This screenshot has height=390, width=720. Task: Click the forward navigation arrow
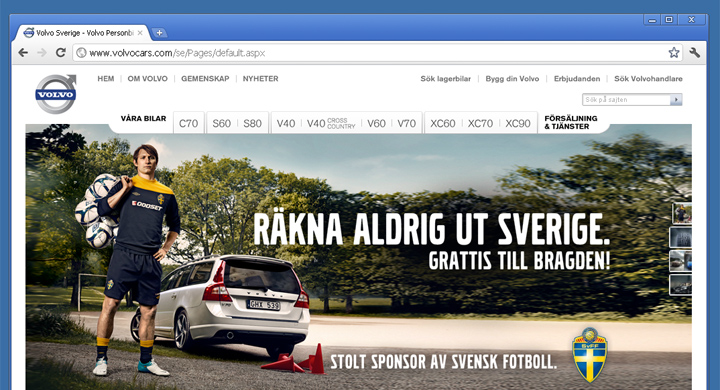[42, 53]
